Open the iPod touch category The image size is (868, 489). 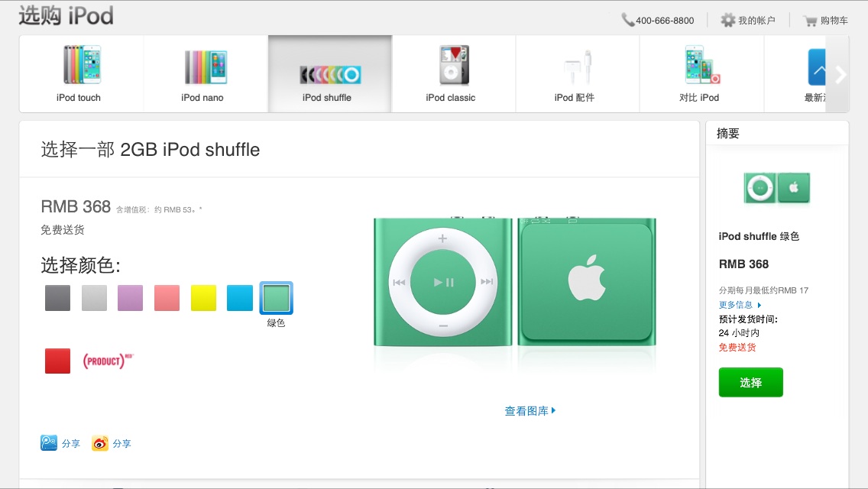(81, 73)
